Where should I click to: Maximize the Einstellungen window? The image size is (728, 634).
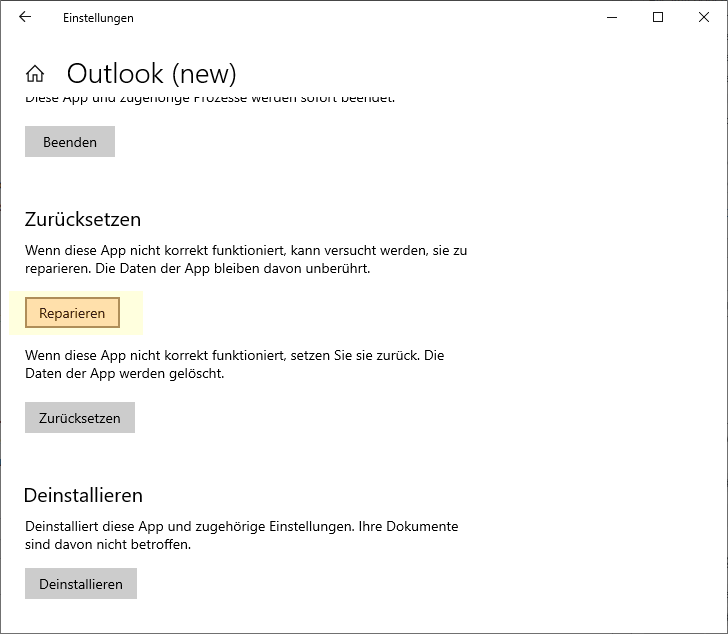tap(658, 17)
